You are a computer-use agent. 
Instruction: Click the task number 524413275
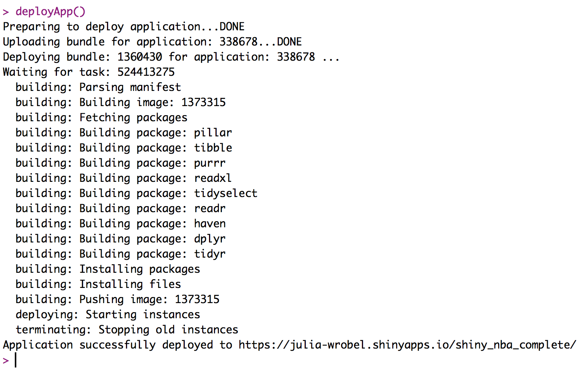click(x=146, y=72)
